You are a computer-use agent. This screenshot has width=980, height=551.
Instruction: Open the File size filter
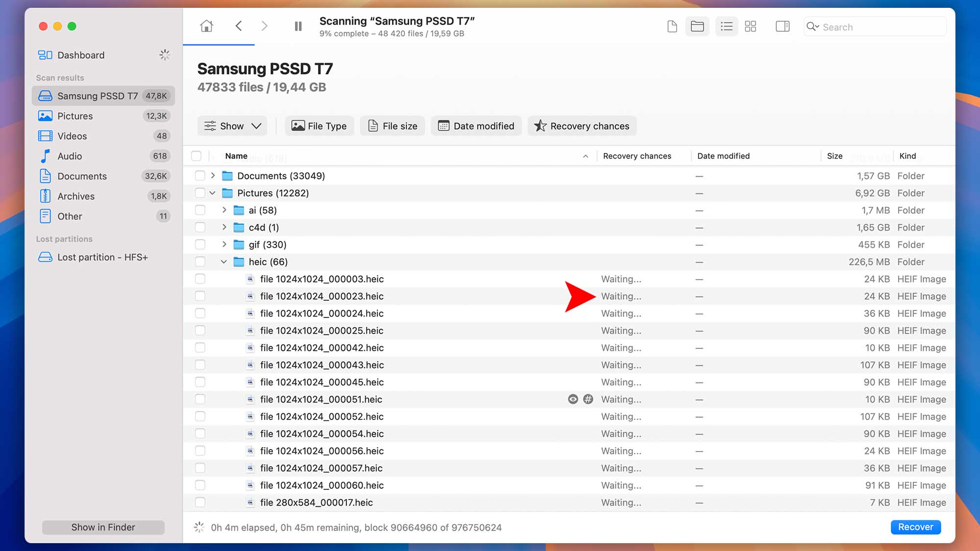392,126
